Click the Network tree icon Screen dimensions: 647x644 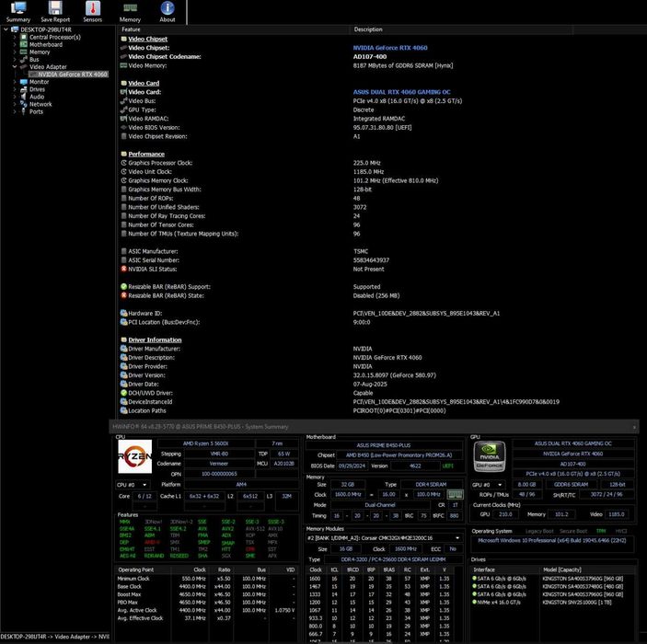coord(24,104)
